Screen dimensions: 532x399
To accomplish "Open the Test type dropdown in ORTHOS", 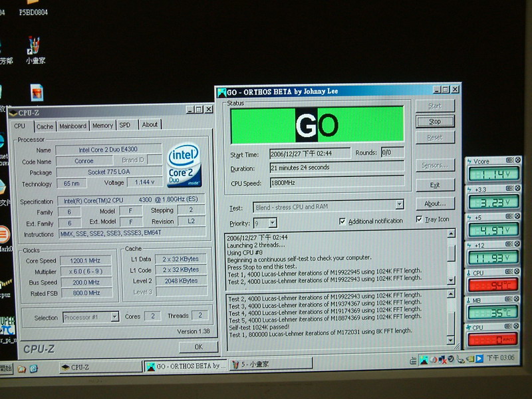I will pos(400,204).
